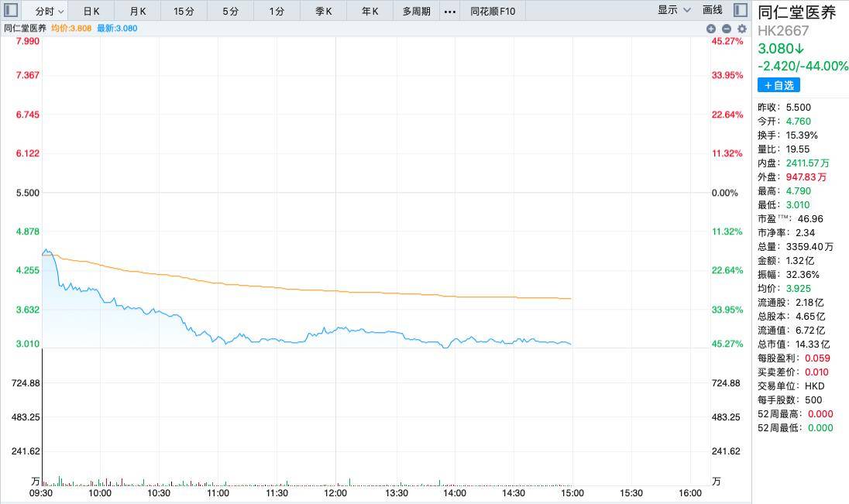Click chart title 同仁堂医养 in the legend
This screenshot has width=849, height=504.
click(25, 28)
